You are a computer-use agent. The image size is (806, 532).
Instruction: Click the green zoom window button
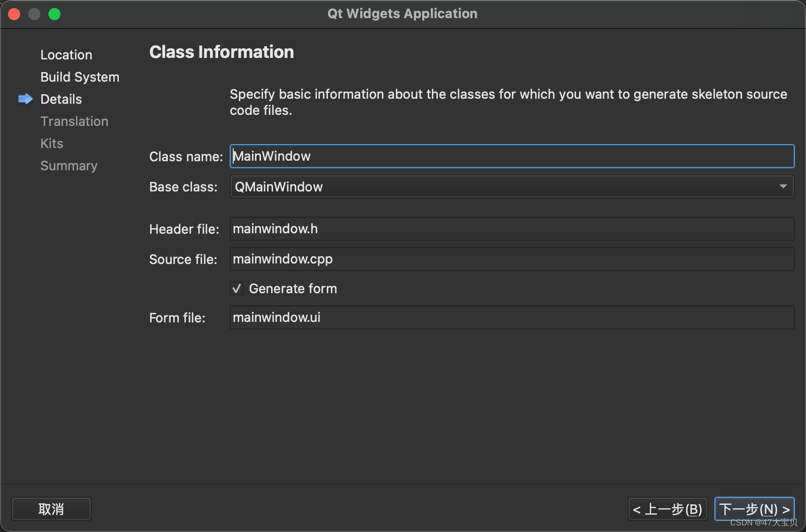coord(54,14)
